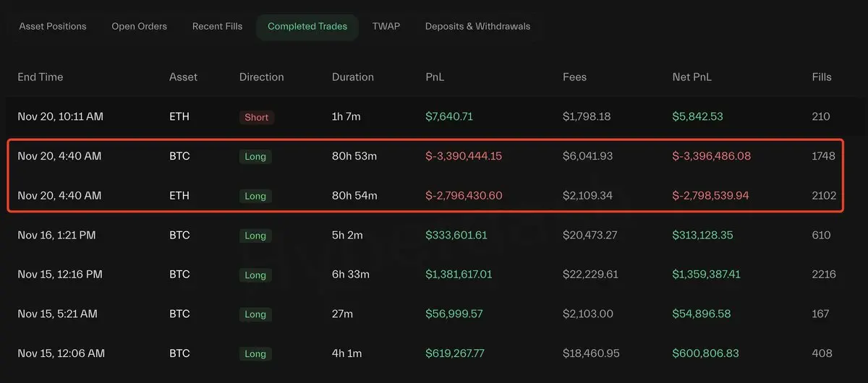Image resolution: width=868 pixels, height=383 pixels.
Task: Select the Nov 15, 12:06 AM trade
Action: coord(61,353)
